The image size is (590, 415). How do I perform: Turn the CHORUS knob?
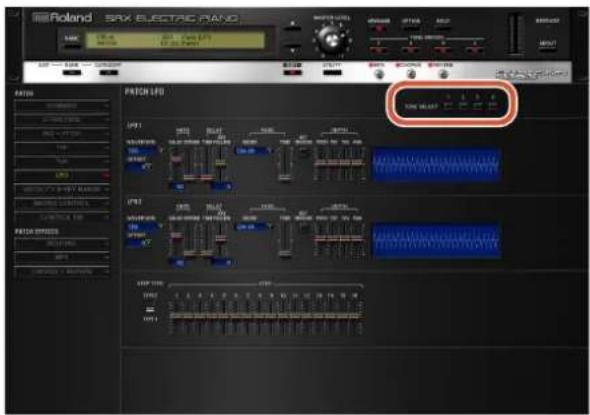[x=411, y=74]
